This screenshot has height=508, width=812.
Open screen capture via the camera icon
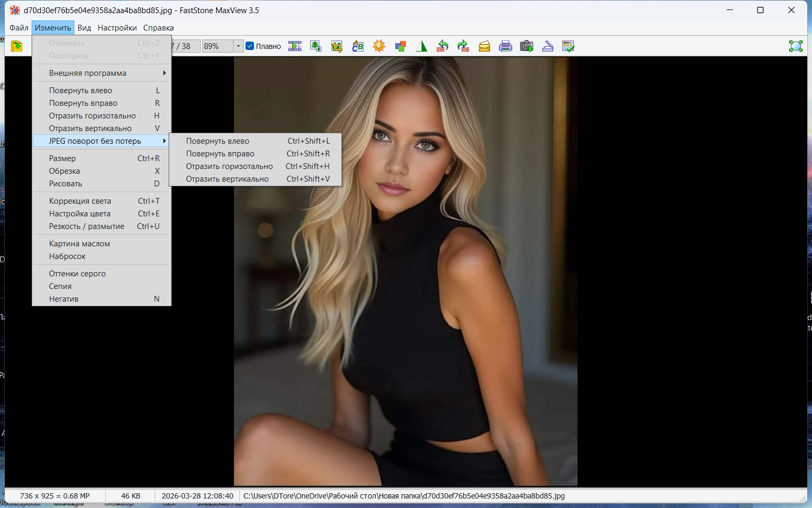(x=526, y=46)
